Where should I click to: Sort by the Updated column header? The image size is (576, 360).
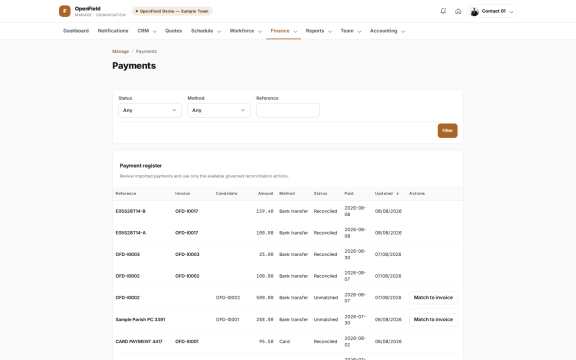tap(384, 194)
